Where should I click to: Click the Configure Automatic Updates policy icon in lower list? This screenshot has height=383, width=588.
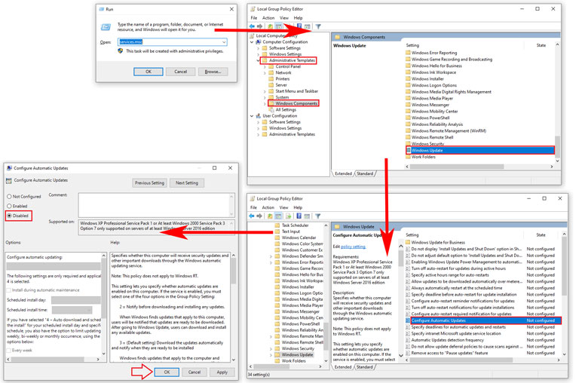coord(408,320)
